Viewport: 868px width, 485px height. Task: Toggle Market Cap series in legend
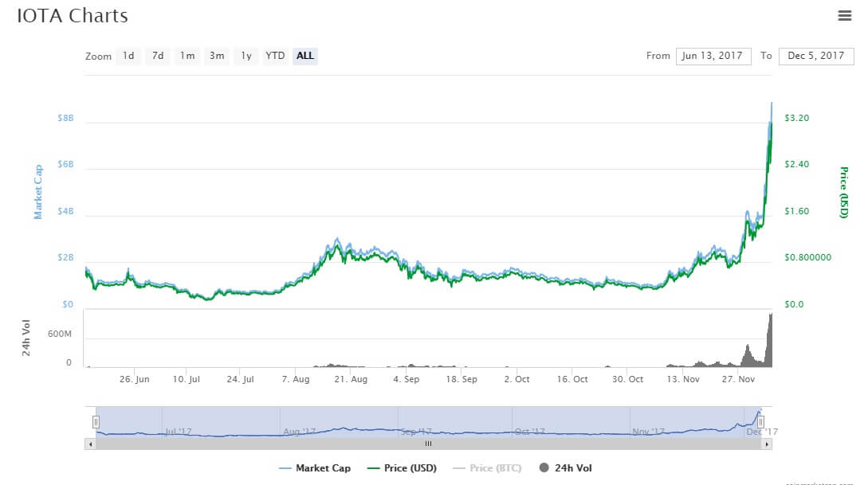315,467
